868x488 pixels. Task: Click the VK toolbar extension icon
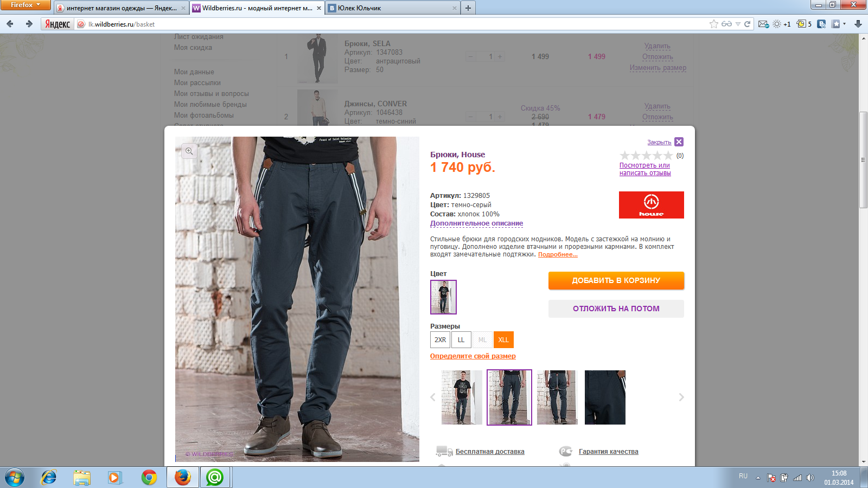[821, 24]
